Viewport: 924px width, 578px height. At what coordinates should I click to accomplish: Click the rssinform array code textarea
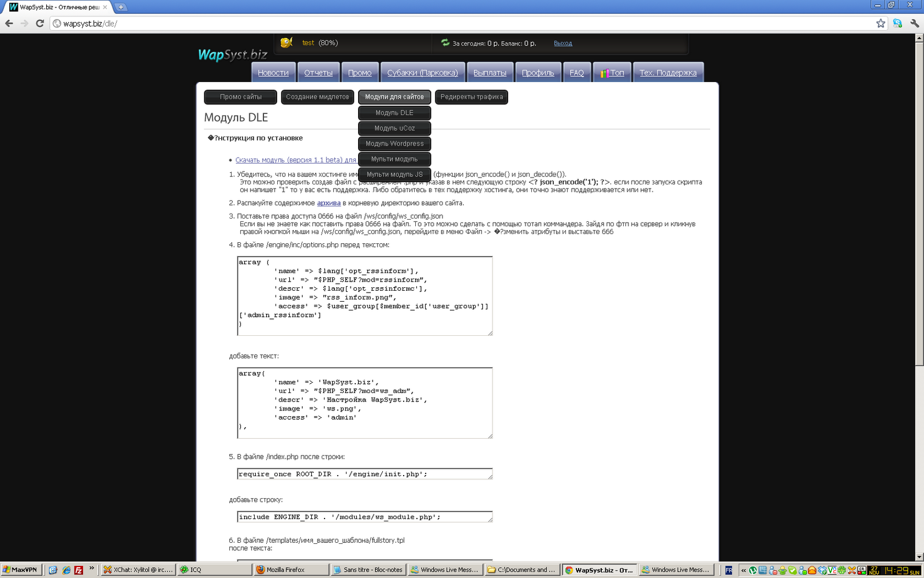click(x=365, y=296)
